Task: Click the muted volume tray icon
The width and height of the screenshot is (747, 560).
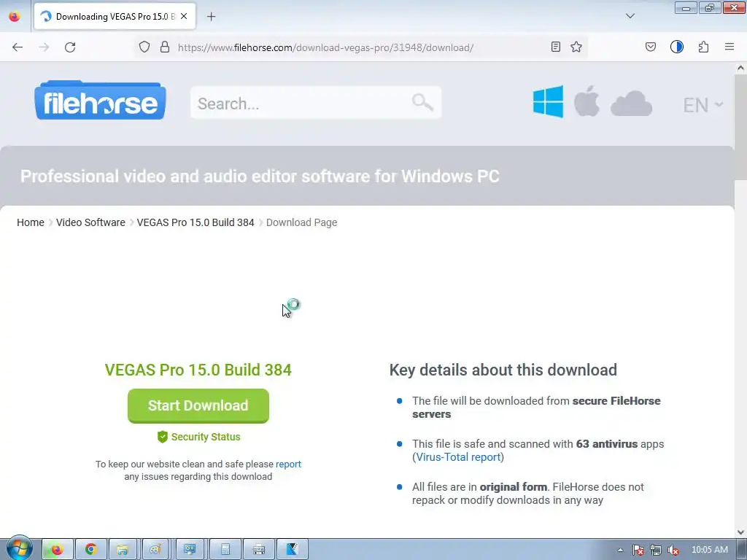Action: [673, 550]
